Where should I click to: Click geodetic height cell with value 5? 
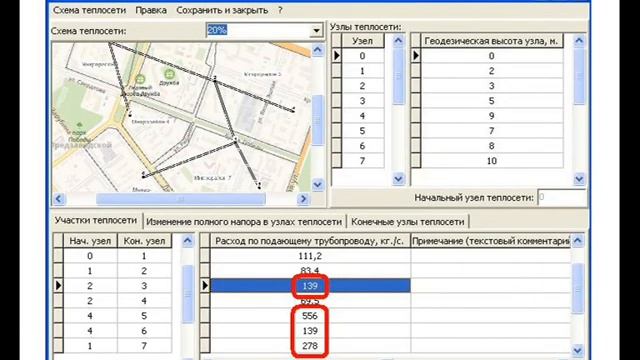click(x=491, y=101)
